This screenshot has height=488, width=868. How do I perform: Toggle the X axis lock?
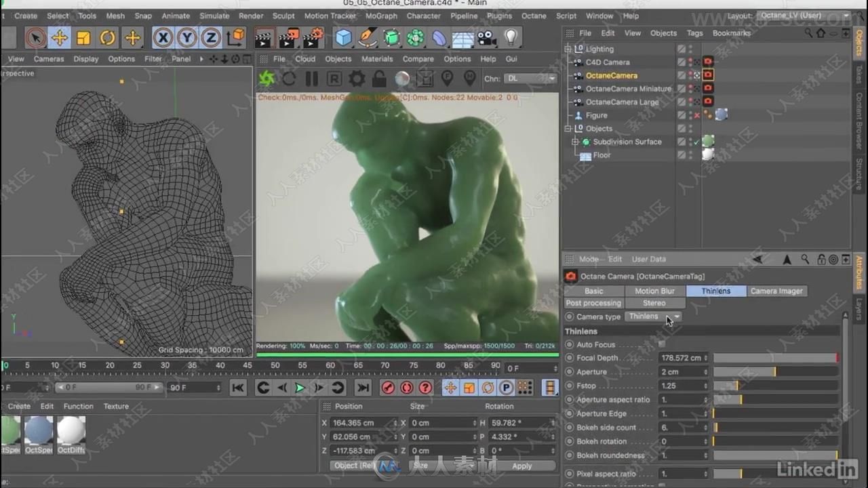[x=163, y=38]
